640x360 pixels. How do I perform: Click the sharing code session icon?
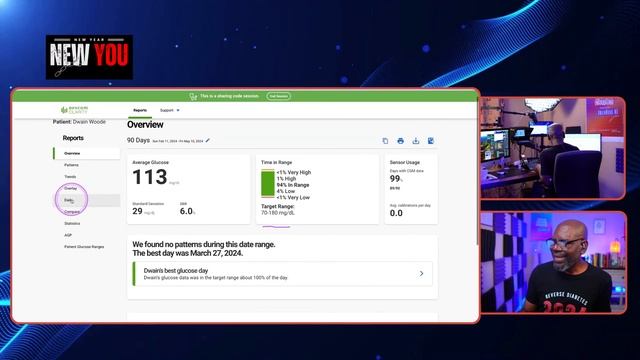[x=193, y=96]
